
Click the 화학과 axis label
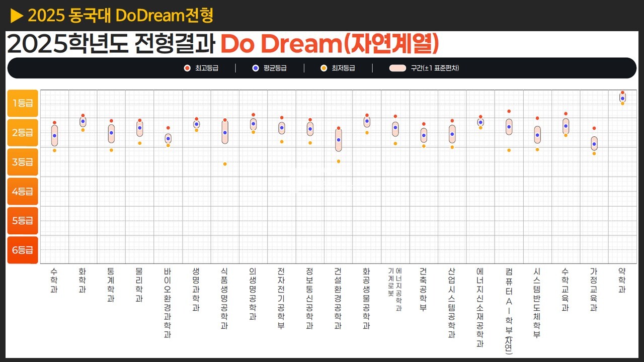click(x=82, y=280)
